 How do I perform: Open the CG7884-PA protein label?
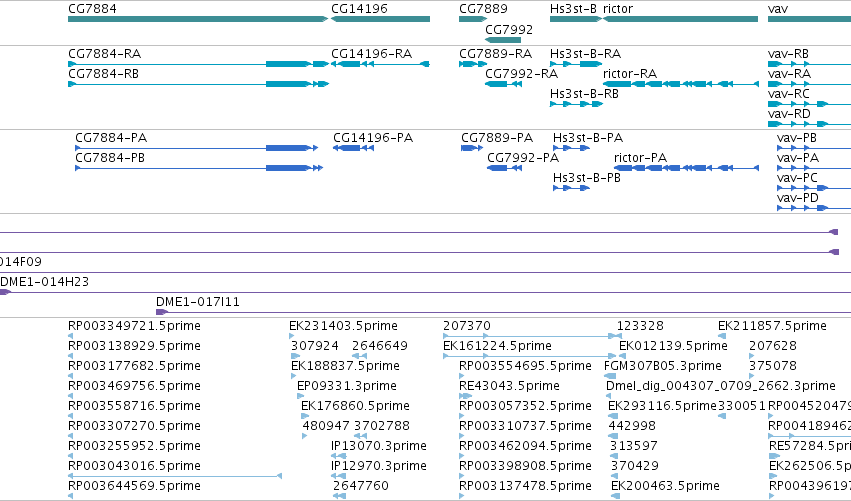point(111,138)
